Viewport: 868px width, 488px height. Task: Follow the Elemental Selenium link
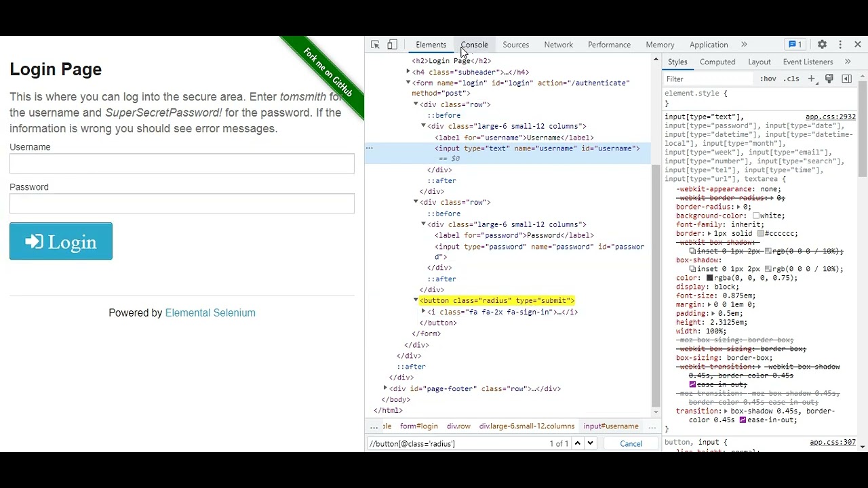(x=210, y=312)
